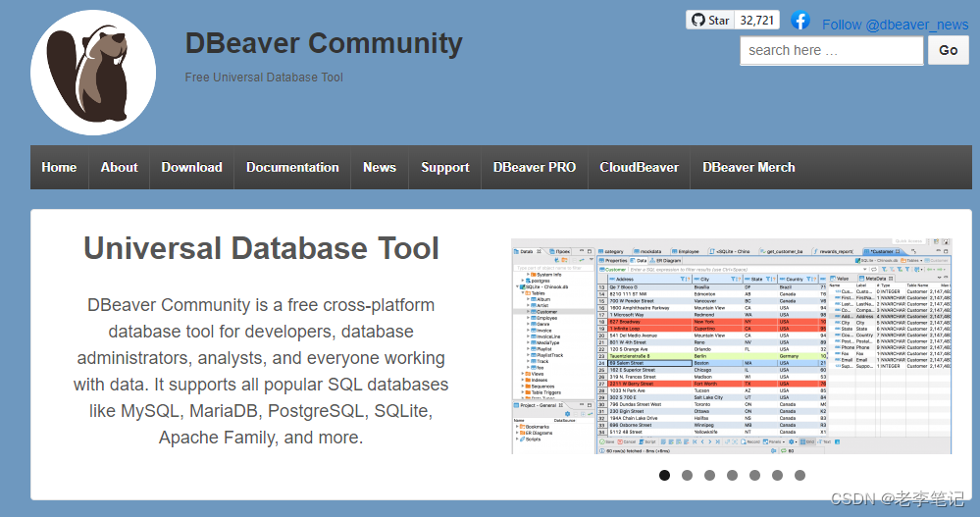
Task: Click the Universal Database Tool heading
Action: [261, 248]
